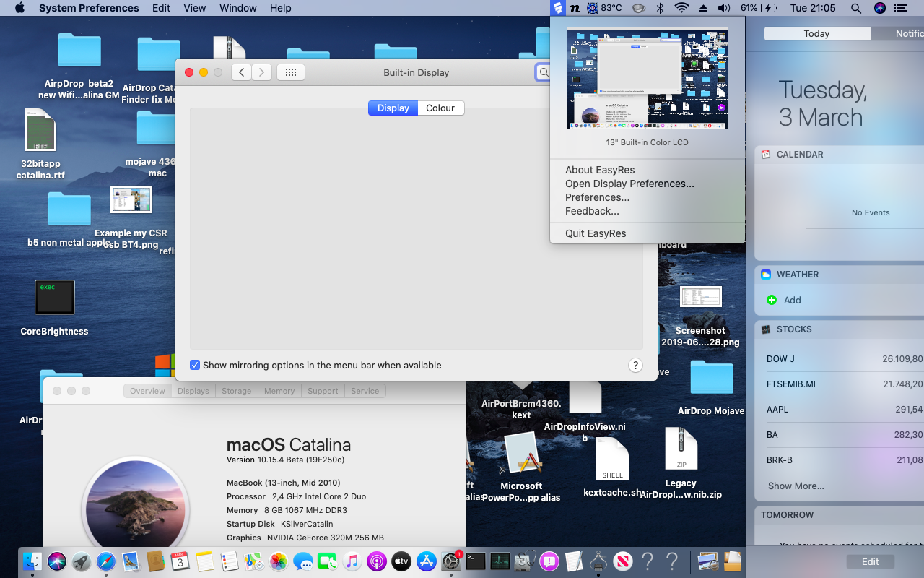Switch to the Colour tab
The image size is (924, 578).
[x=440, y=108]
